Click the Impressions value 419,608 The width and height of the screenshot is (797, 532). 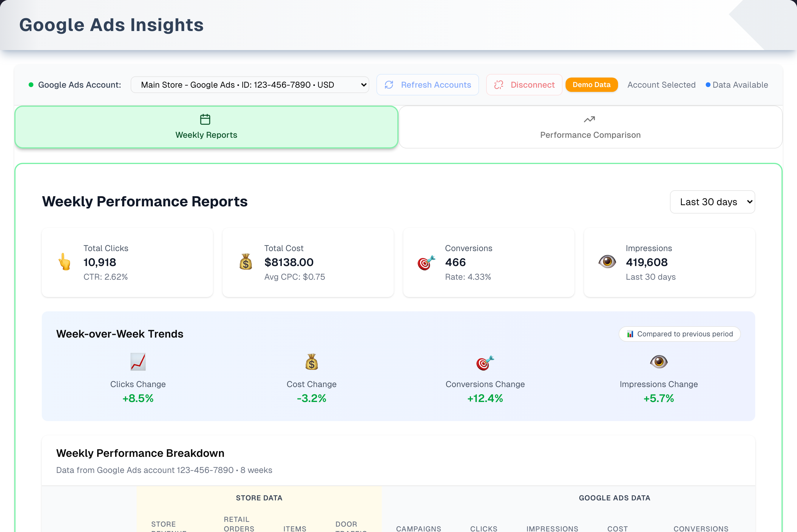tap(646, 262)
